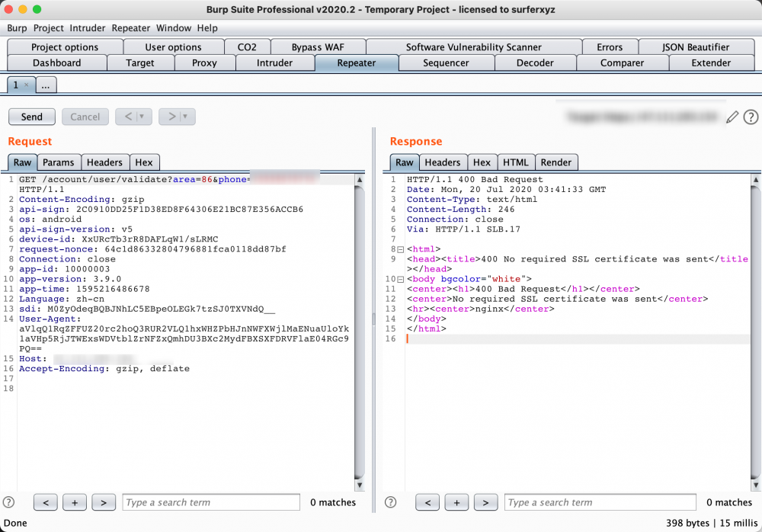
Task: Go to previous match in response search
Action: coord(427,502)
